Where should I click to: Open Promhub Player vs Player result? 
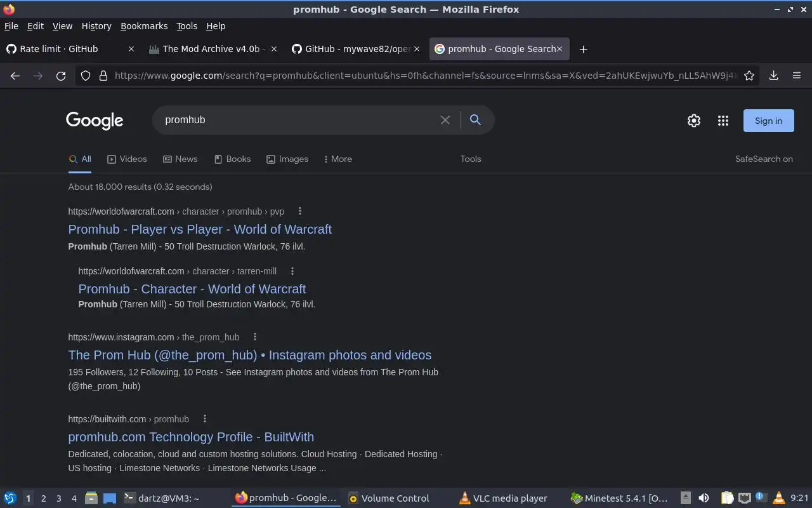(200, 229)
